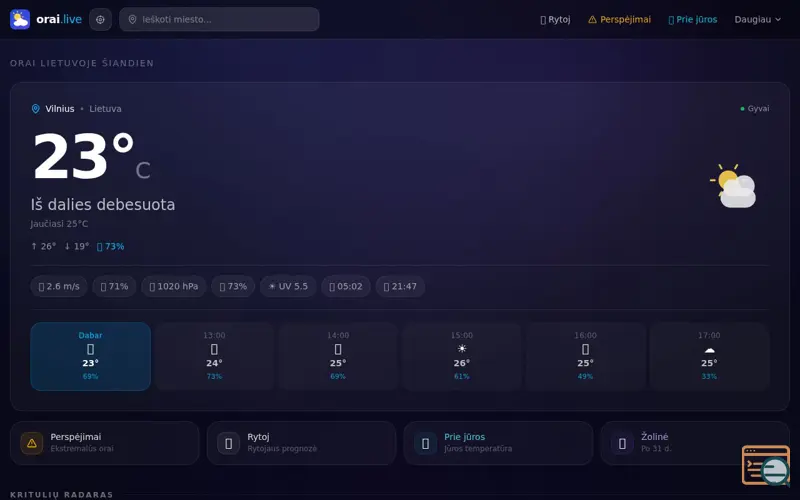Click the UV 5.5 index chip

tap(288, 286)
